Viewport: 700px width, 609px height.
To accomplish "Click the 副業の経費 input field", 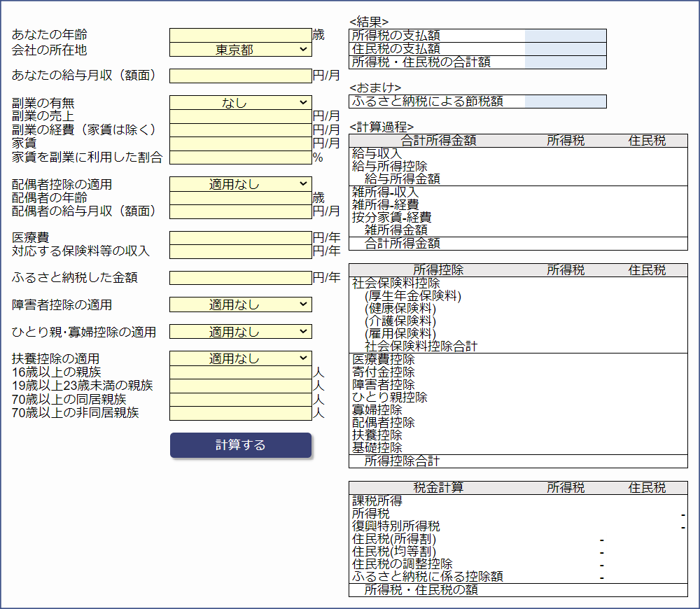I will coord(241,130).
